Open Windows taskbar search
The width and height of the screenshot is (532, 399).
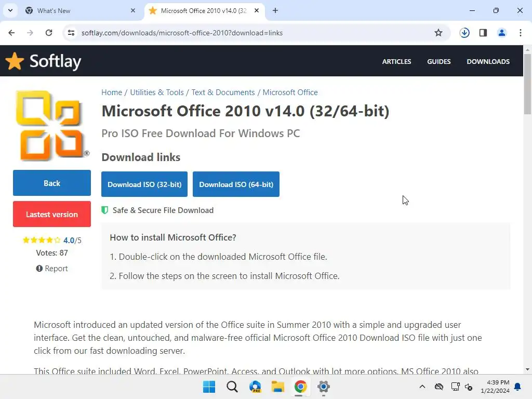[x=232, y=387]
